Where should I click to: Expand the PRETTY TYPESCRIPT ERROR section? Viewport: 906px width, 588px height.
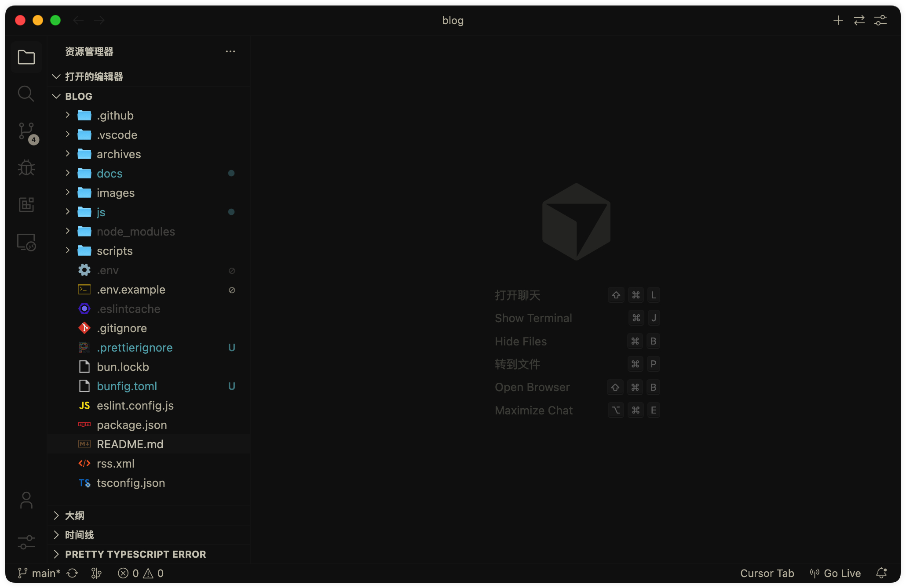[x=135, y=554]
